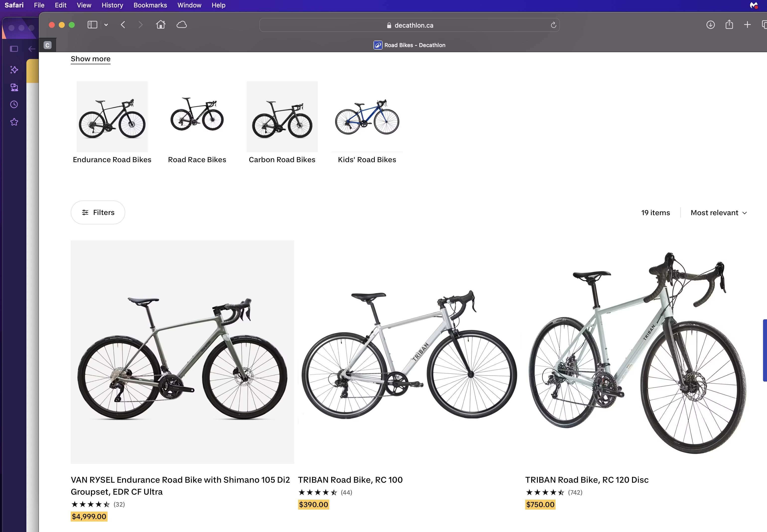This screenshot has height=532, width=767.
Task: Click the (32) reviews rating
Action: click(98, 504)
